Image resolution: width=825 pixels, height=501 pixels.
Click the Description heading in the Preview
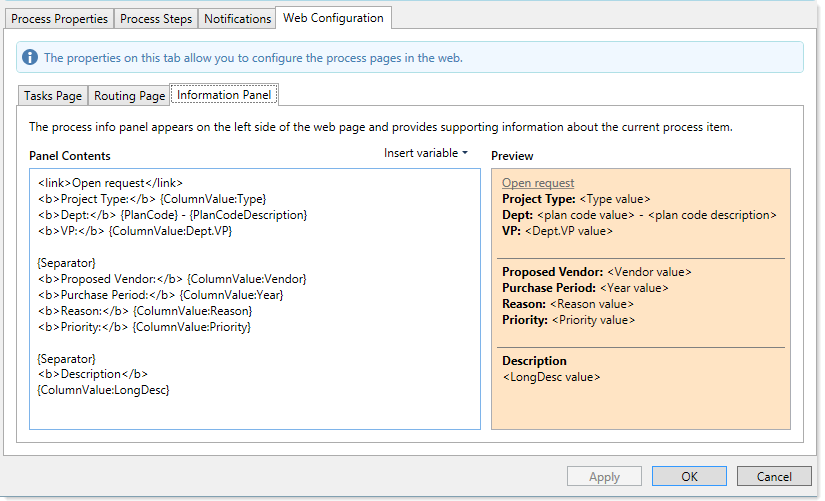coord(534,361)
